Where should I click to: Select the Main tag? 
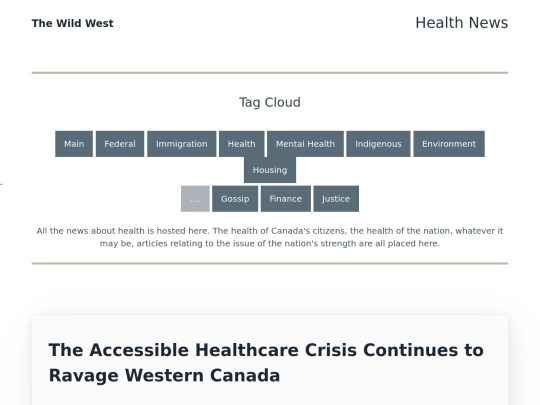tap(74, 144)
